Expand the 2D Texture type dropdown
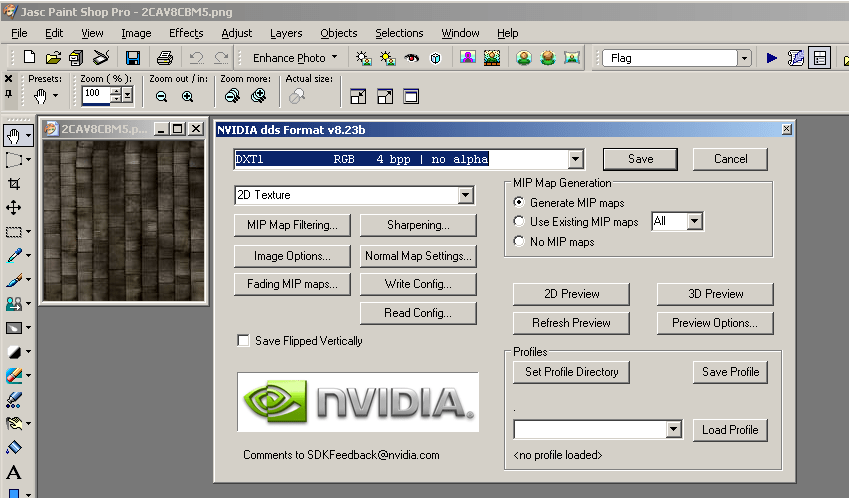The width and height of the screenshot is (849, 498). 465,196
